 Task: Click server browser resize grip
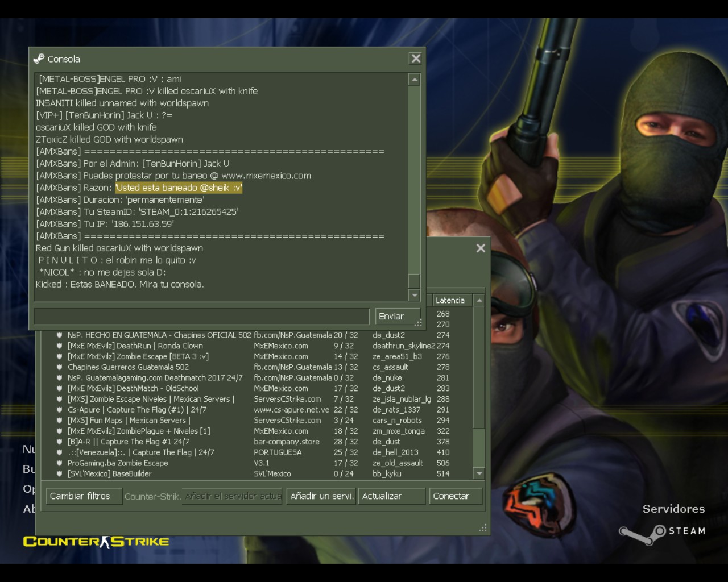pos(483,528)
